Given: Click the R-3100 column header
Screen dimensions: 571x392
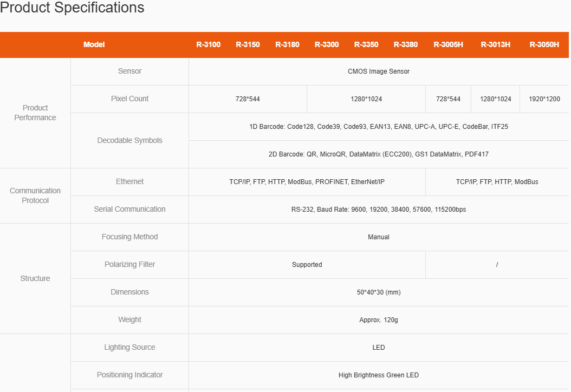Looking at the screenshot, I should 208,44.
